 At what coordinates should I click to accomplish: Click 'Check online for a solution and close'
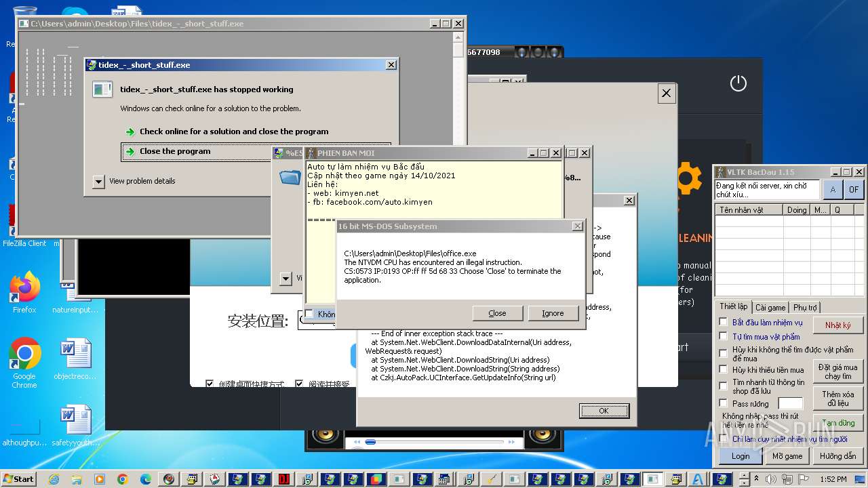pyautogui.click(x=234, y=131)
